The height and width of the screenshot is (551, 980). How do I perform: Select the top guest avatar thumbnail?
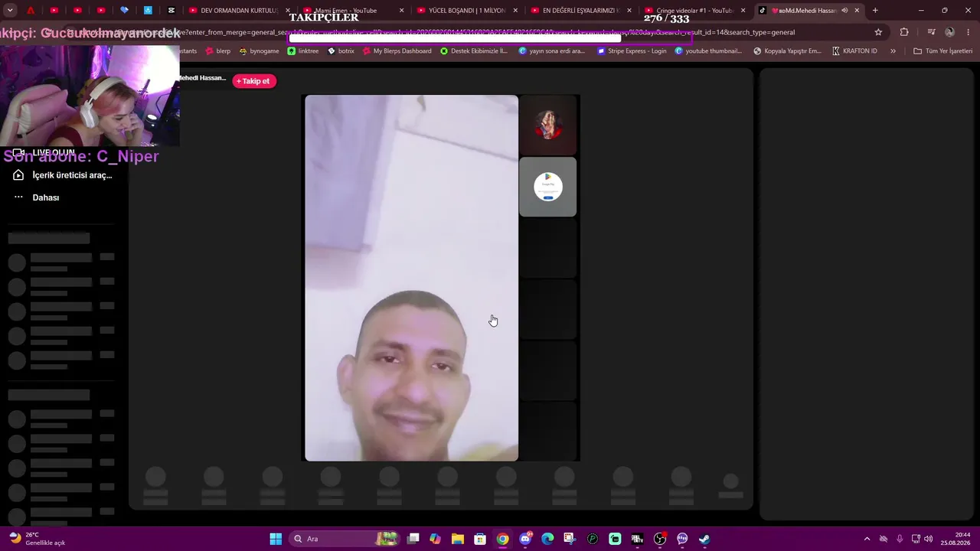tap(548, 125)
